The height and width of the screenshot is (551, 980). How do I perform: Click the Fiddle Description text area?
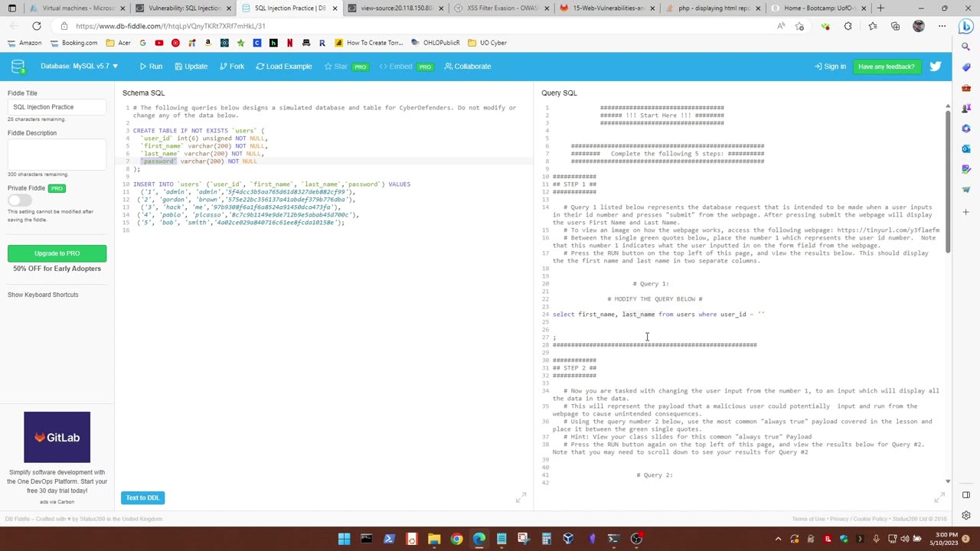pos(57,155)
